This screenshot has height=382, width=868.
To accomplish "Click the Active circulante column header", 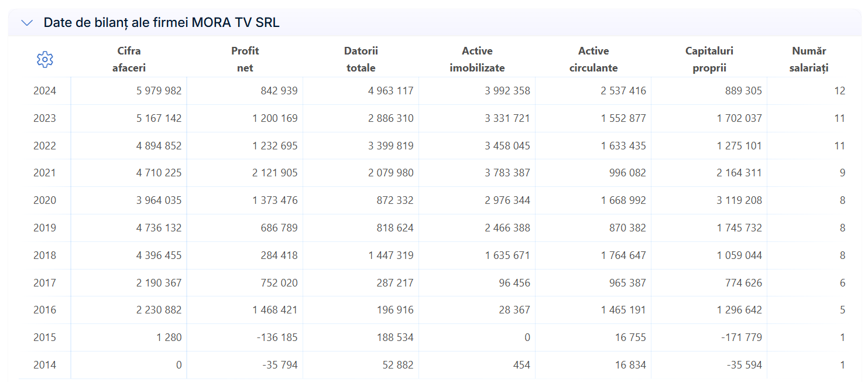I will click(x=593, y=59).
